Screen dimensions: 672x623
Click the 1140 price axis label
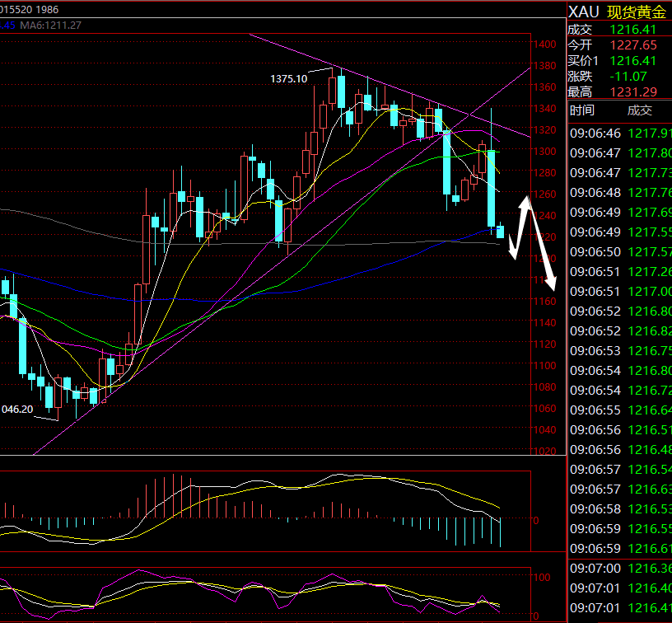(x=544, y=323)
